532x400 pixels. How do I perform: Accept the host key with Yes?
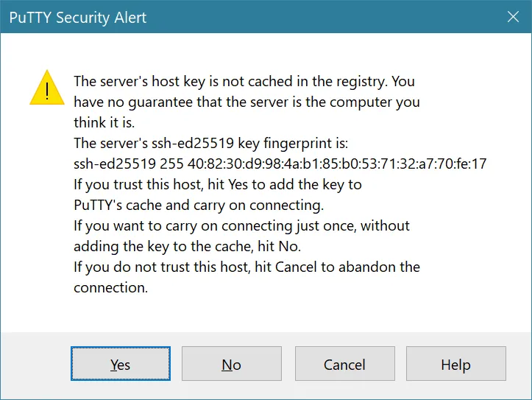pyautogui.click(x=121, y=364)
